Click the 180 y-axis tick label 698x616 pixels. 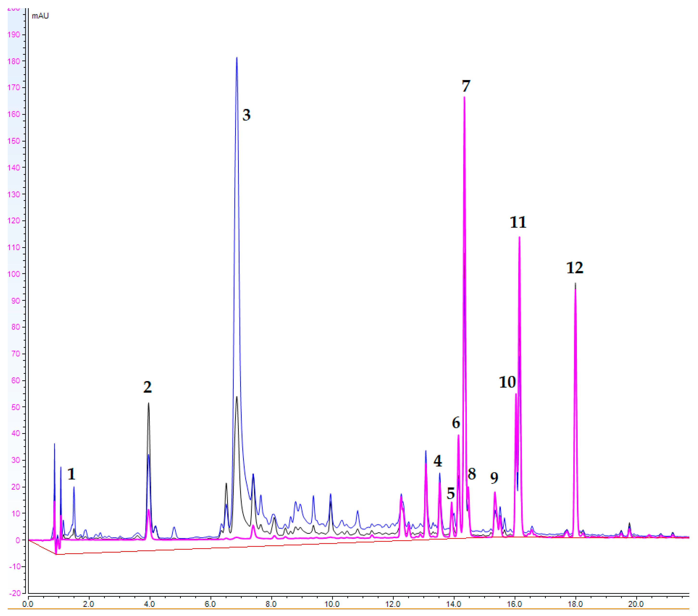(14, 62)
